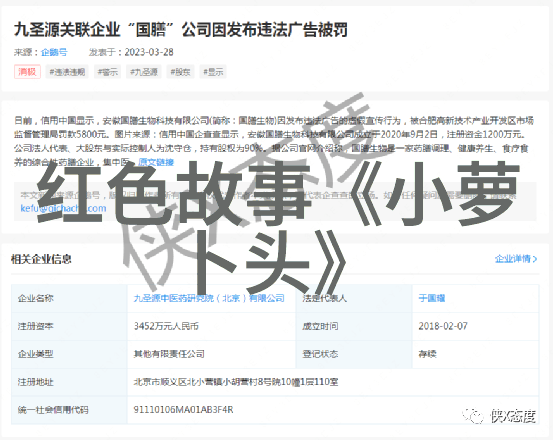This screenshot has width=553, height=440.
Task: Click the #股东 tag
Action: 180,72
